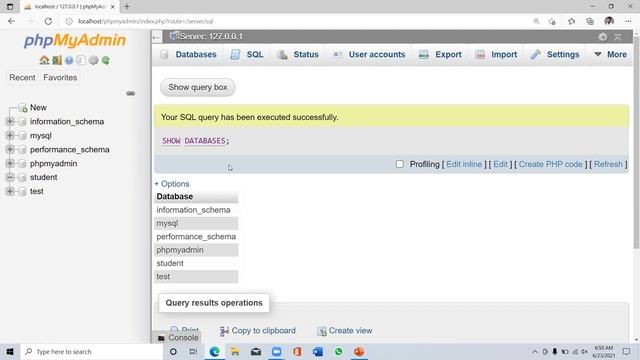The width and height of the screenshot is (640, 360).
Task: Click the New database icon
Action: coord(23,108)
